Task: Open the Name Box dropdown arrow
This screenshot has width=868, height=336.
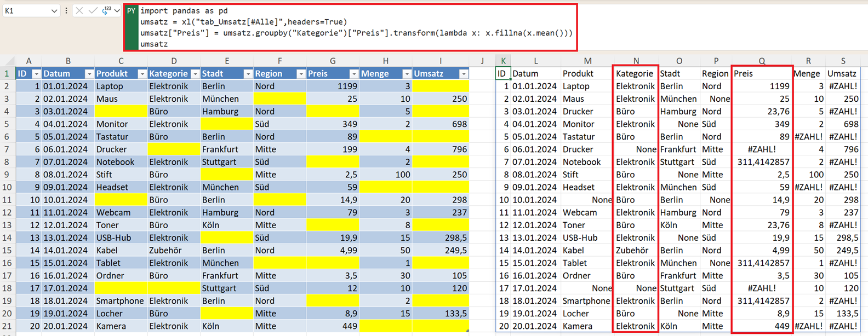Action: pyautogui.click(x=54, y=11)
